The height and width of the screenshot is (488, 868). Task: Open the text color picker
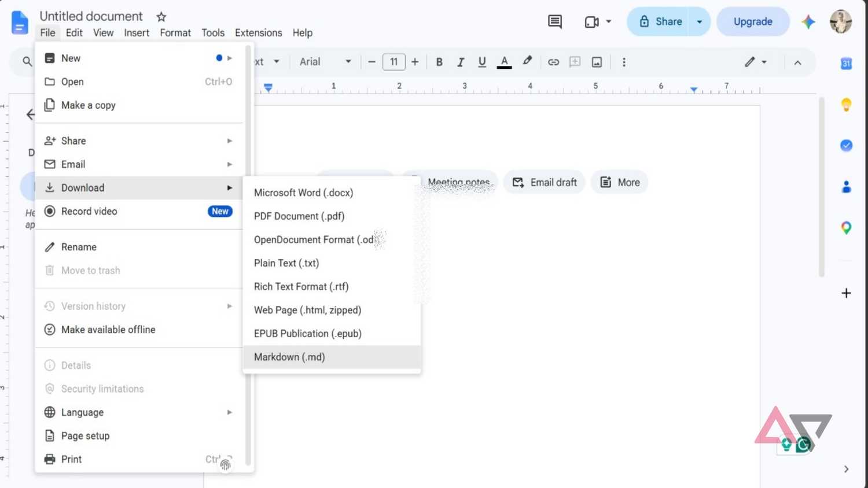505,62
